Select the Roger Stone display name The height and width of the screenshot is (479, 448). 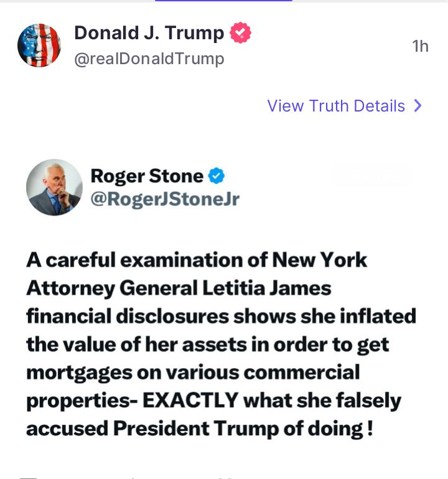147,176
